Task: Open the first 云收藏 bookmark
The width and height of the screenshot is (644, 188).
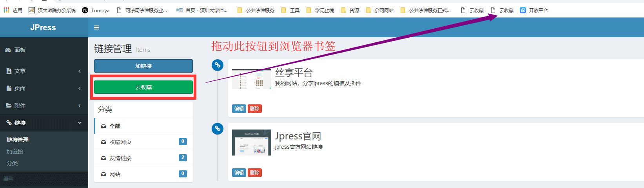Action: click(473, 10)
